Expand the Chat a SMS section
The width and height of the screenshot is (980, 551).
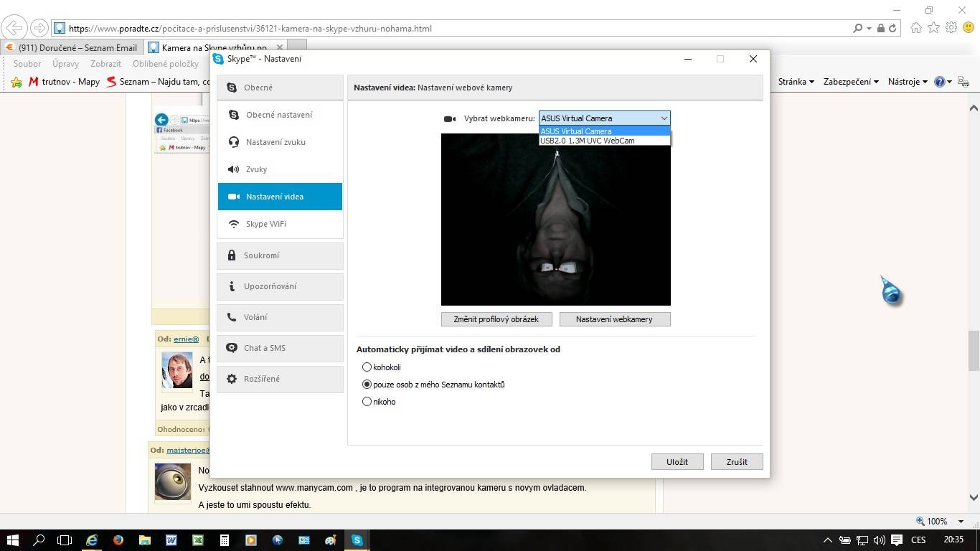tap(280, 348)
